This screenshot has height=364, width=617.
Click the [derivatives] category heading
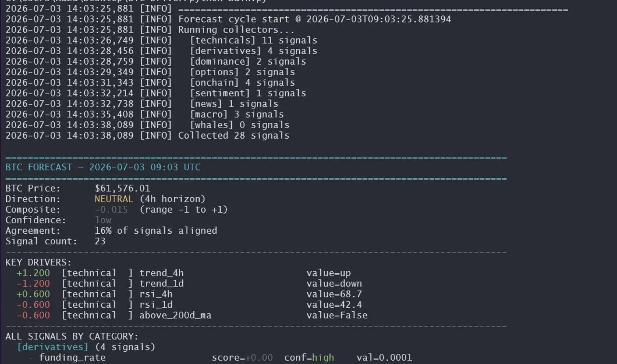coord(53,347)
